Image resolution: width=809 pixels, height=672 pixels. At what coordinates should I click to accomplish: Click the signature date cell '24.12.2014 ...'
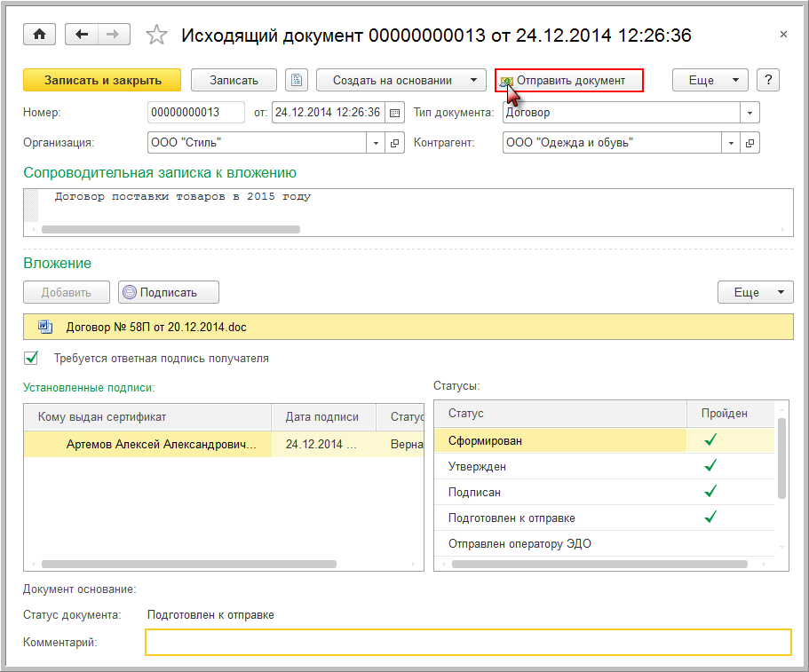click(x=324, y=444)
